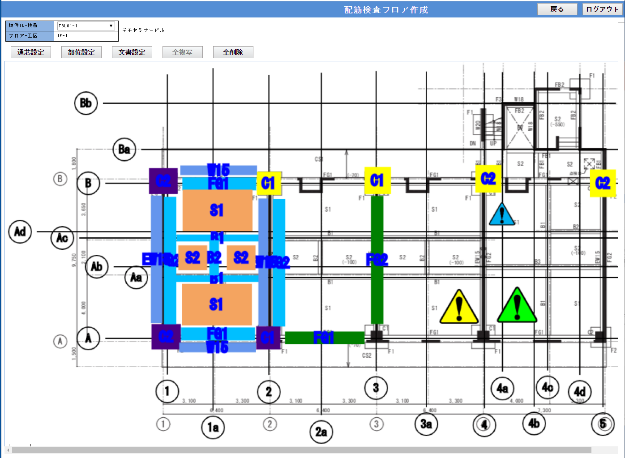Click the 部位設定 button
The image size is (625, 458).
pyautogui.click(x=80, y=52)
